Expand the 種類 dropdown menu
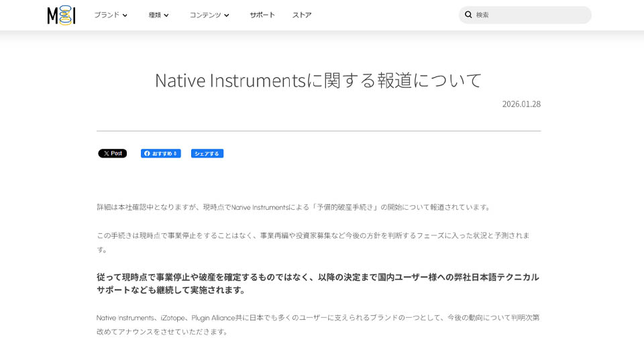Viewport: 644px width, 362px height. click(158, 15)
